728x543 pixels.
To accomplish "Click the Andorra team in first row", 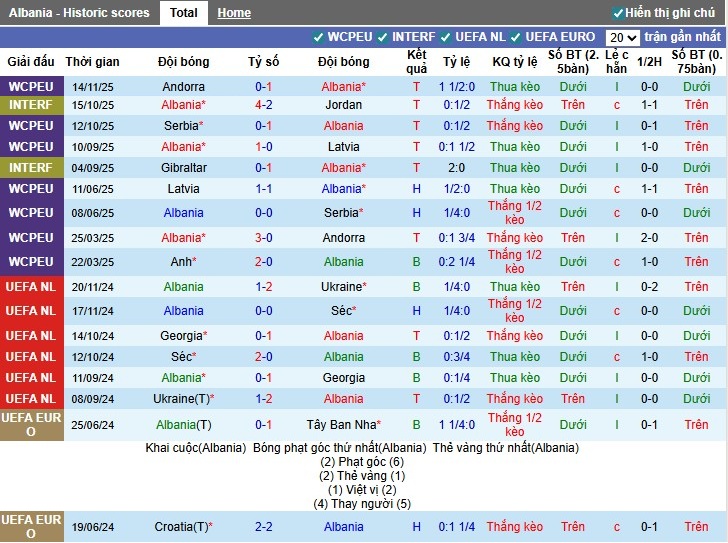I will (183, 87).
